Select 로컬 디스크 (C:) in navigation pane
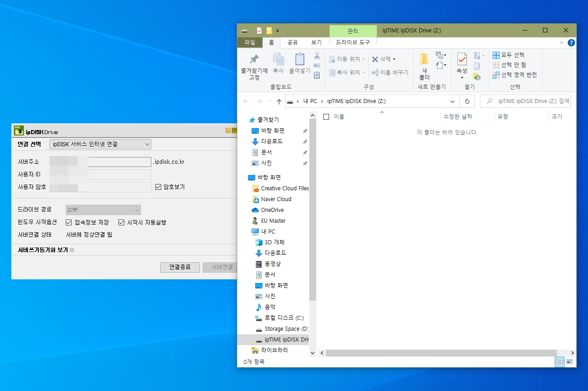 (279, 318)
